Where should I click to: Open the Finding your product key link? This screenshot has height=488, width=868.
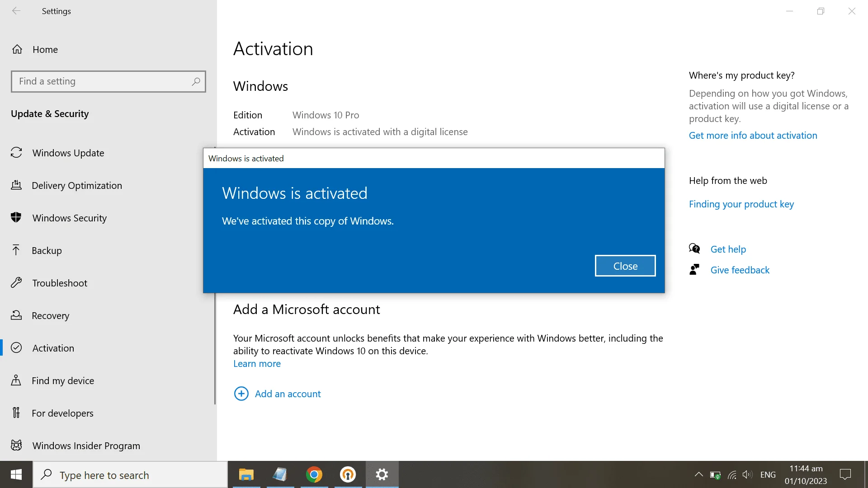tap(741, 204)
